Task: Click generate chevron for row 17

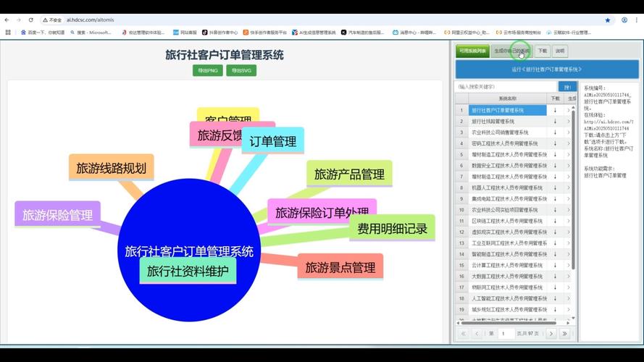Action: pyautogui.click(x=569, y=287)
